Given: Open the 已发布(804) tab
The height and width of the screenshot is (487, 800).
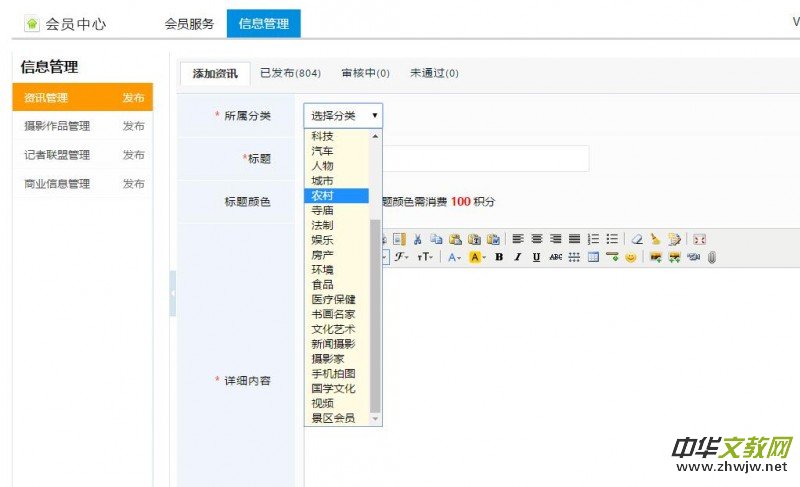Looking at the screenshot, I should tap(290, 73).
